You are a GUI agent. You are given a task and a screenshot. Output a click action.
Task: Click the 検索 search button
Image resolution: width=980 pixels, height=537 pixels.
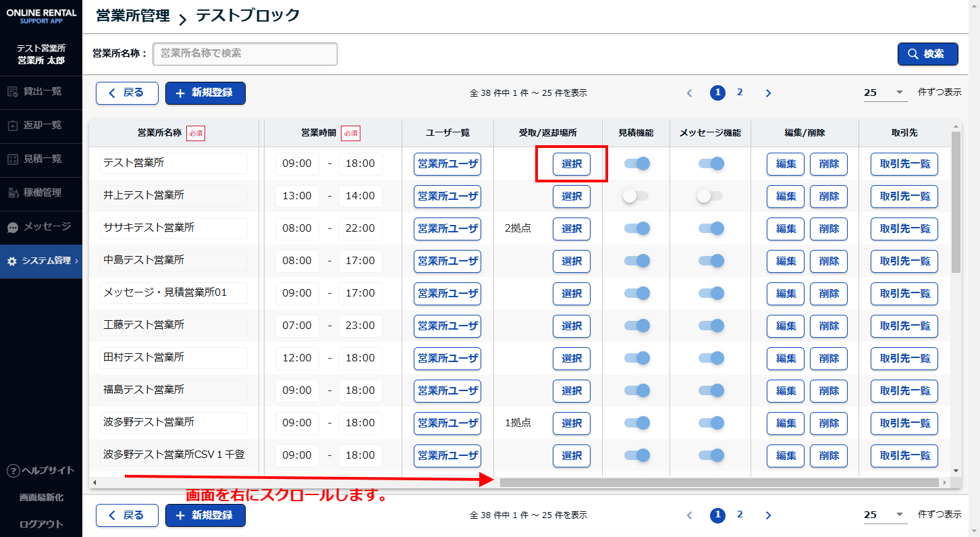(927, 54)
